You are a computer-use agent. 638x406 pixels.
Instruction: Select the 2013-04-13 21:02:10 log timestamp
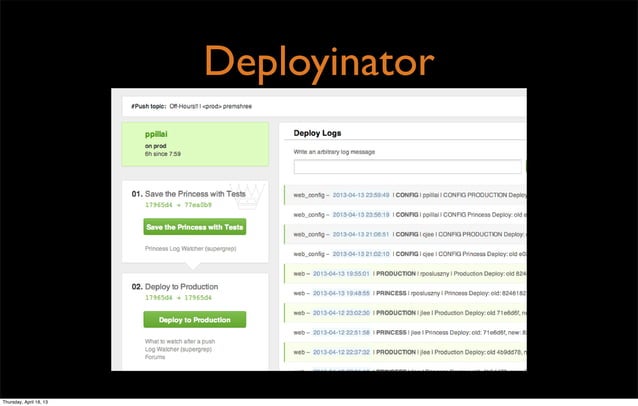pos(361,254)
